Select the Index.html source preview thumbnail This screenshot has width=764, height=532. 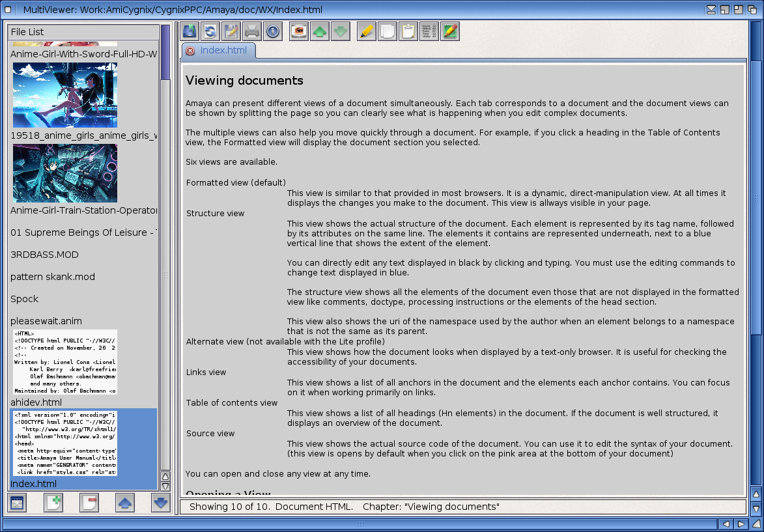(64, 443)
